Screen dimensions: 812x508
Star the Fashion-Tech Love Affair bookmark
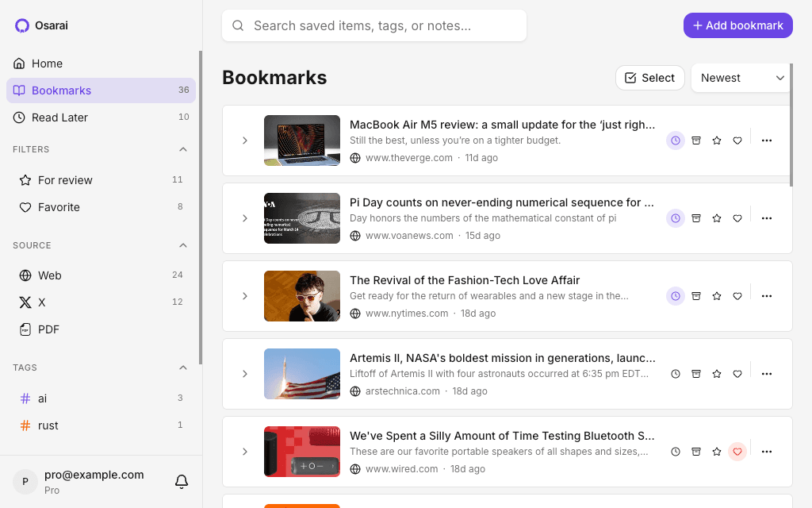[x=717, y=296]
